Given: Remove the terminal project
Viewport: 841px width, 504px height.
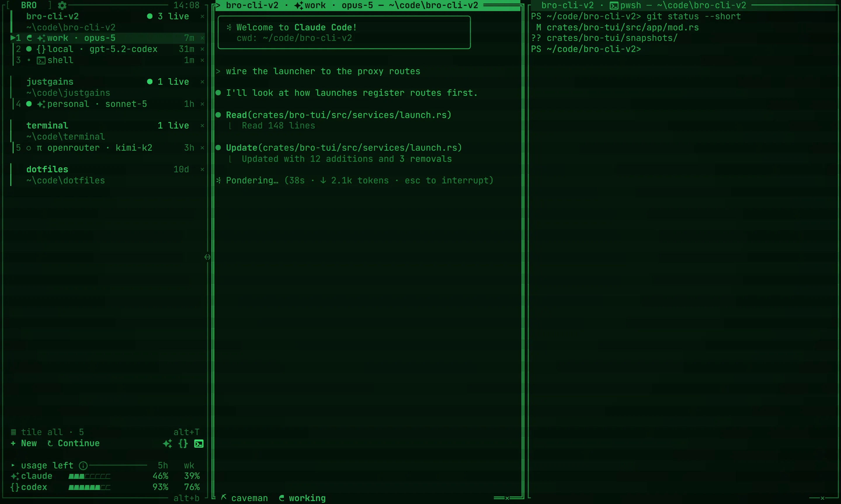Looking at the screenshot, I should pyautogui.click(x=202, y=126).
